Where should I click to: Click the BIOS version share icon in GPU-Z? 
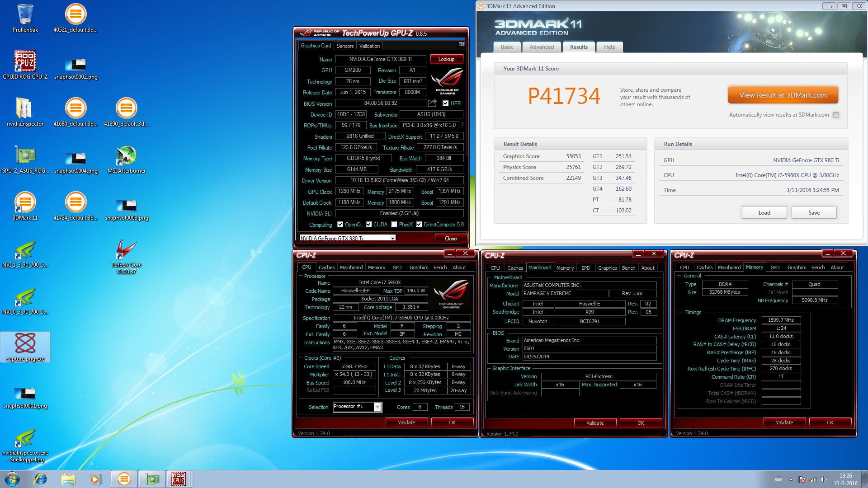click(x=433, y=103)
